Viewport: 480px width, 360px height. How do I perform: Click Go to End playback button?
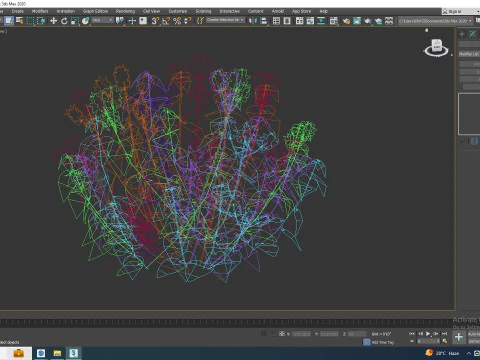click(x=444, y=333)
